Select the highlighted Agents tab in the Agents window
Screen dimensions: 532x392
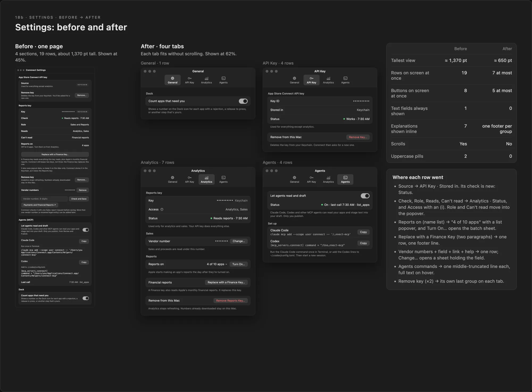coord(345,179)
